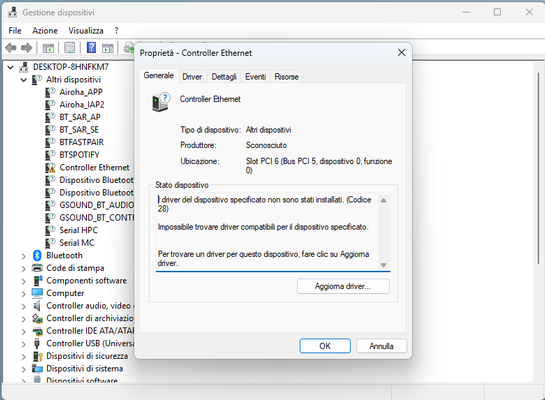Select the Controller Ethernet warning device icon
Screen dimensions: 545x400
click(x=50, y=168)
